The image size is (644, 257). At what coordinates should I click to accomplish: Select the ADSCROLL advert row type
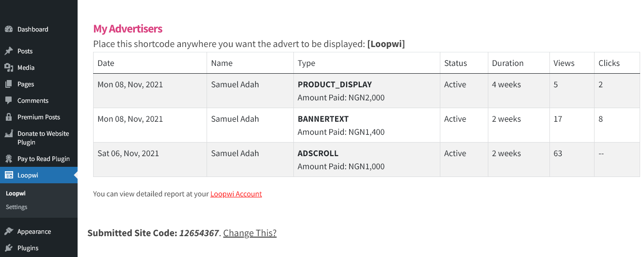[x=318, y=153]
